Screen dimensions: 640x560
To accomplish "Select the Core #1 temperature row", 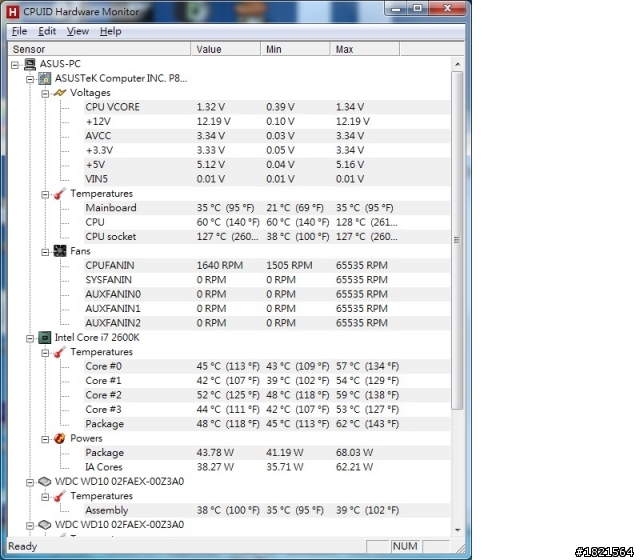I will (267, 380).
